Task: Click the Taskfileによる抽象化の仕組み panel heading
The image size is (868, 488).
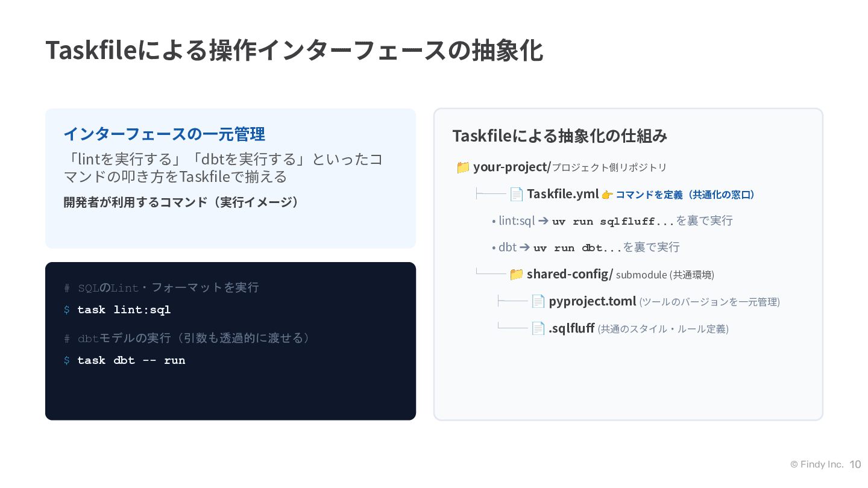Action: click(560, 136)
